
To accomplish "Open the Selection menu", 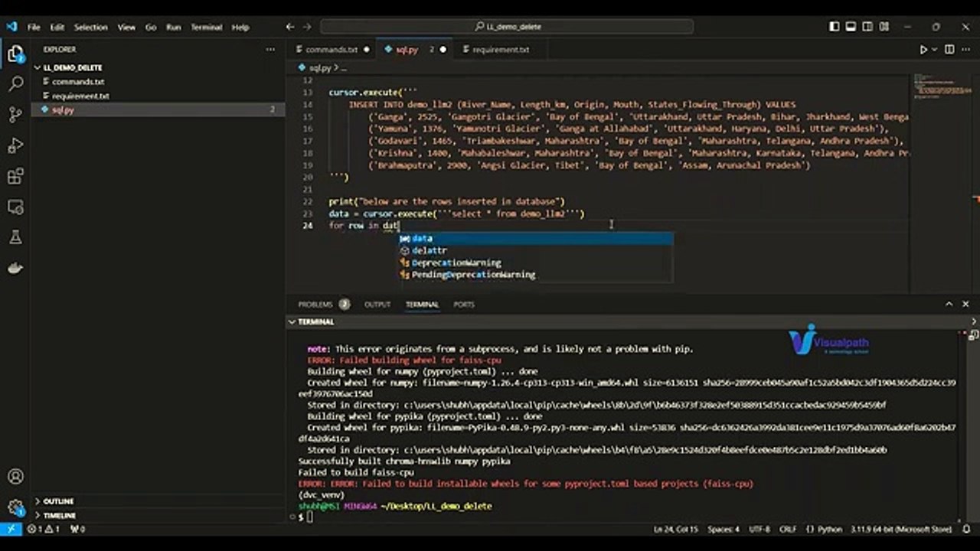I will click(90, 27).
